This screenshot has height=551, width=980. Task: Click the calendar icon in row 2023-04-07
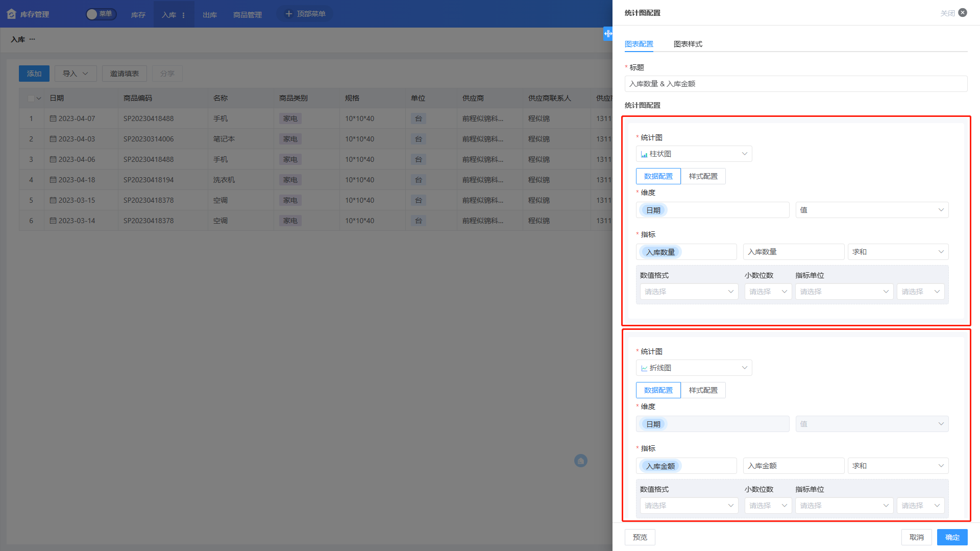coord(53,118)
